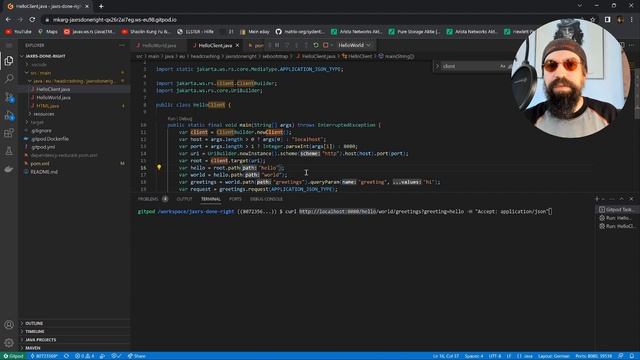Expand the JAVA PROJECTS section
The width and height of the screenshot is (640, 360).
[x=75, y=340]
